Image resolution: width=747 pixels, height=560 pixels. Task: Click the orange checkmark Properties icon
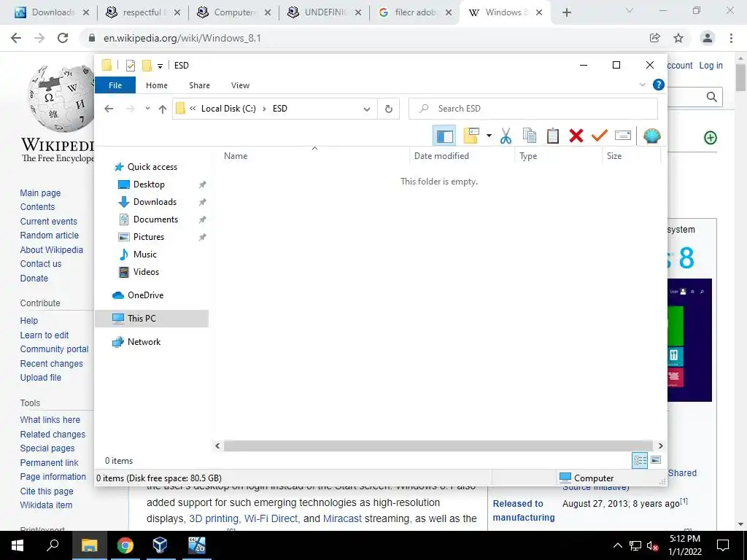coord(600,136)
